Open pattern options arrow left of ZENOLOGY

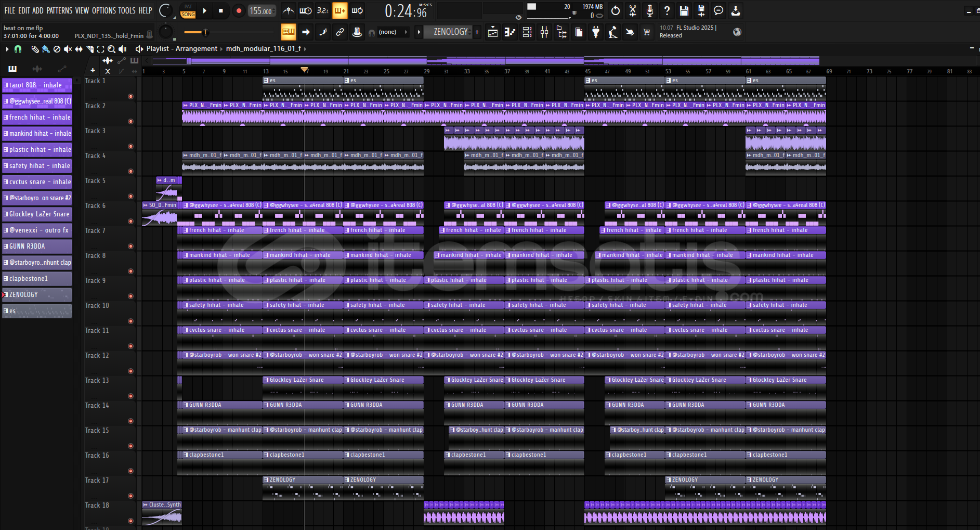pyautogui.click(x=419, y=32)
